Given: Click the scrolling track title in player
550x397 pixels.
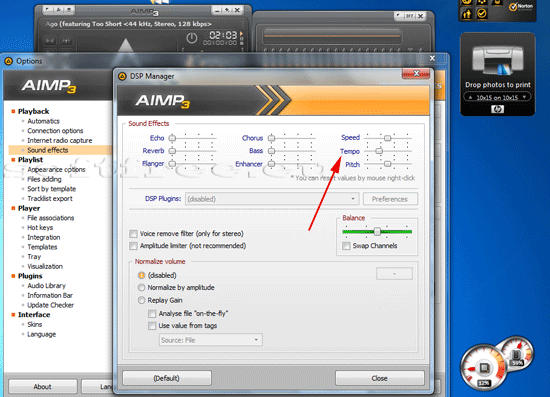Looking at the screenshot, I should [128, 24].
